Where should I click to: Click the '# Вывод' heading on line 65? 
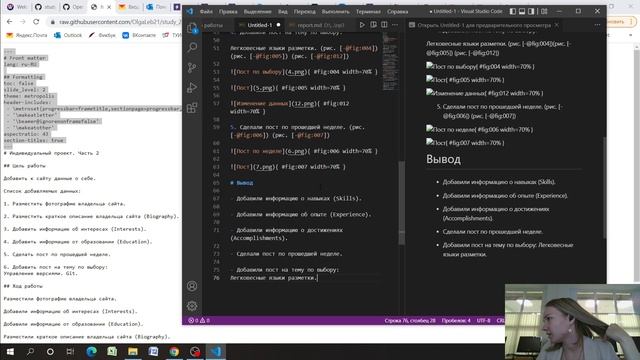(242, 183)
